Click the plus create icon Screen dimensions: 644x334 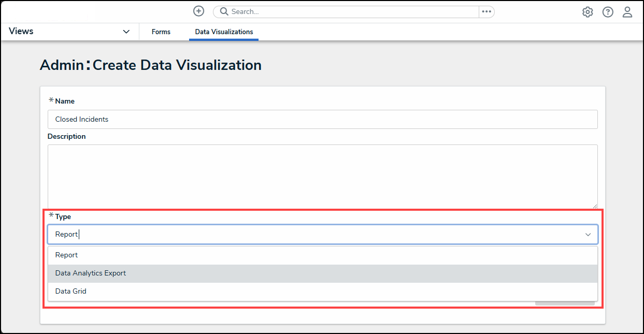click(x=198, y=11)
